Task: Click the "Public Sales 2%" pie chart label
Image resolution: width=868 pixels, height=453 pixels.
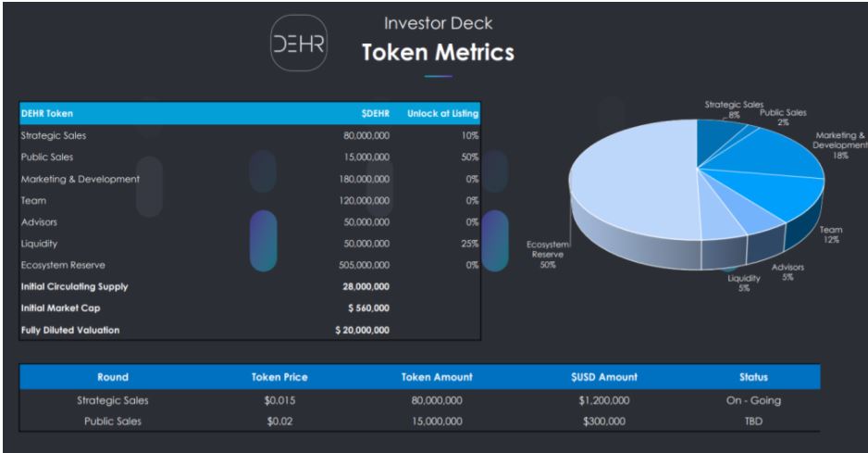Action: click(783, 118)
